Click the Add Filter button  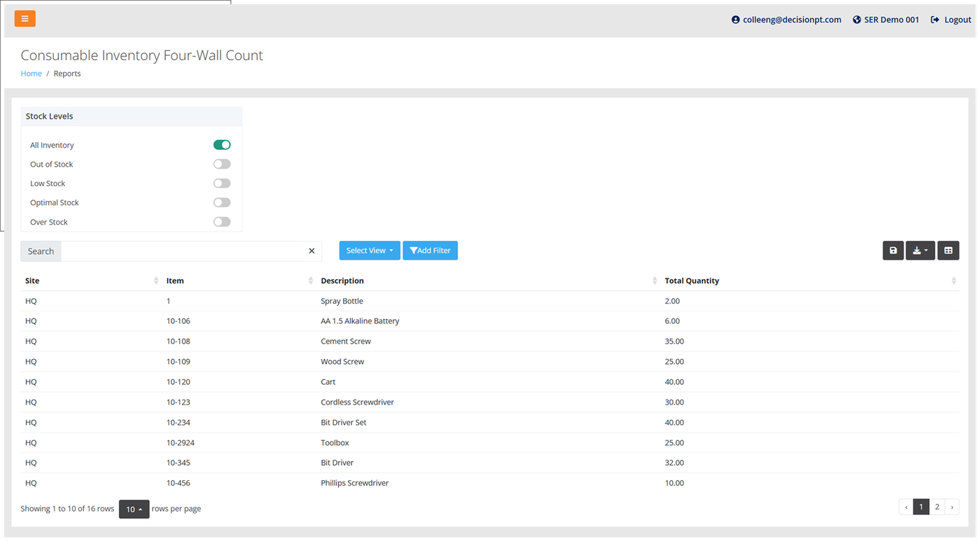(x=430, y=251)
